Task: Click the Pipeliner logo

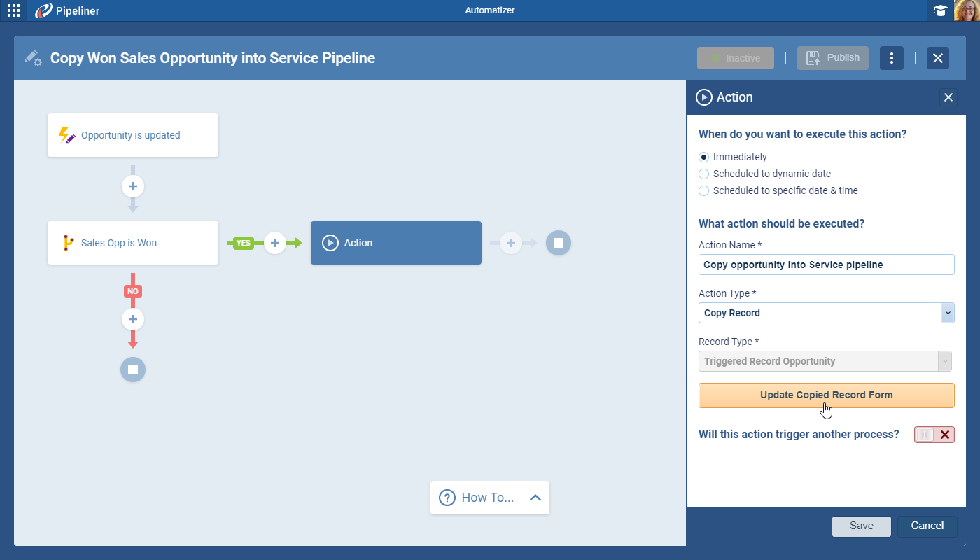Action: [68, 10]
